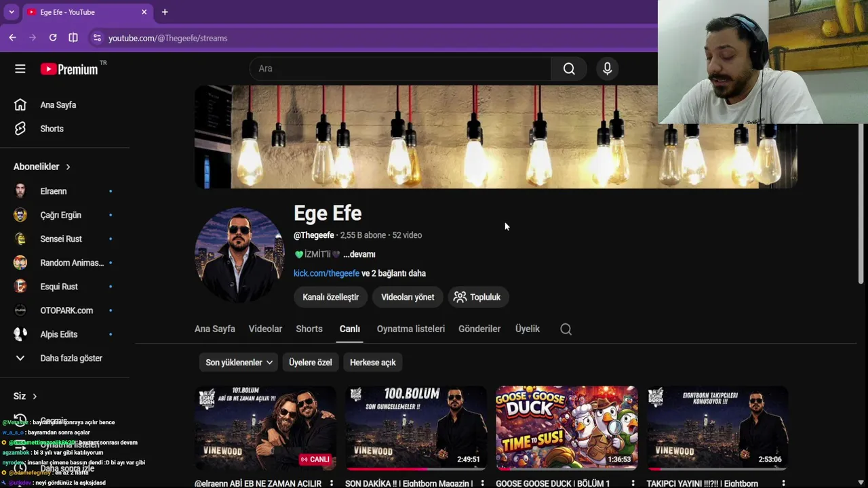Open options menu for 101.Bölüm video
868x488 pixels.
(x=332, y=483)
